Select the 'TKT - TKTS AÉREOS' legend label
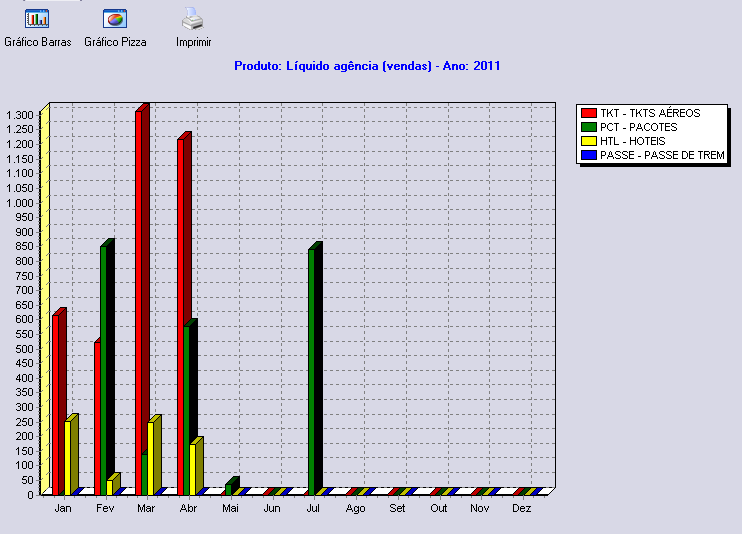This screenshot has height=534, width=742. [650, 113]
